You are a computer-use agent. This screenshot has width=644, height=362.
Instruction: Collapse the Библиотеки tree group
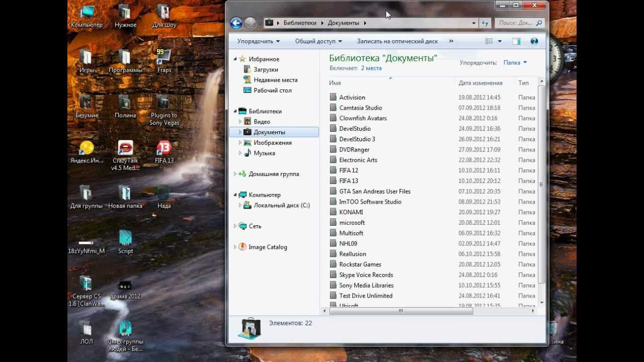(235, 111)
